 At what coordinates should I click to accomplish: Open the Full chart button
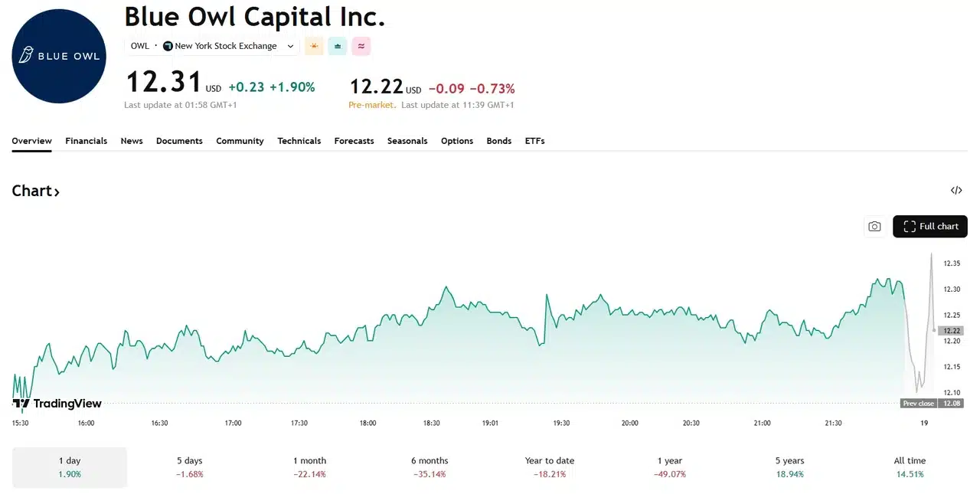tap(930, 226)
